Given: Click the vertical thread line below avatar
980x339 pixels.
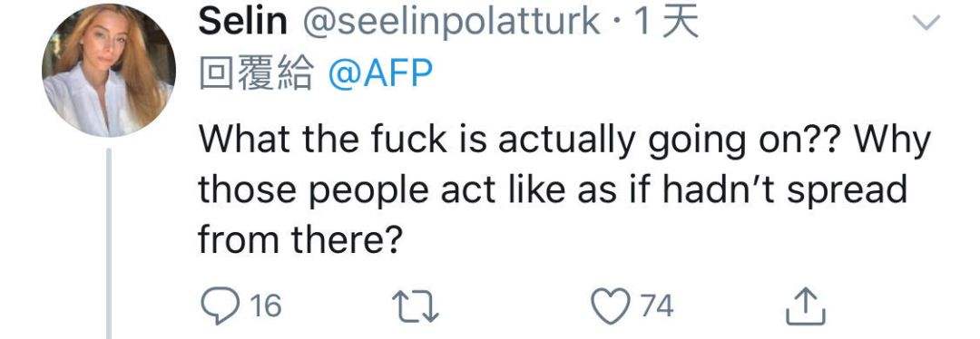Looking at the screenshot, I should (109, 244).
